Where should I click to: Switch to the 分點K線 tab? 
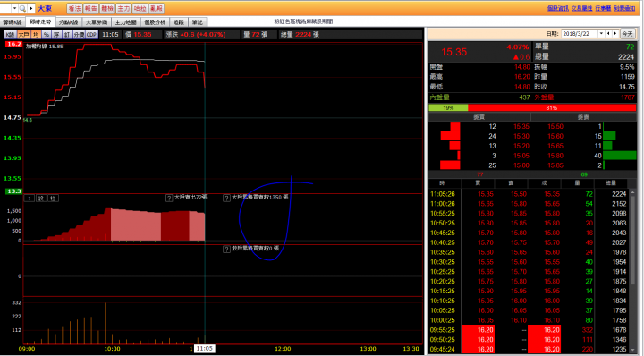[x=68, y=22]
